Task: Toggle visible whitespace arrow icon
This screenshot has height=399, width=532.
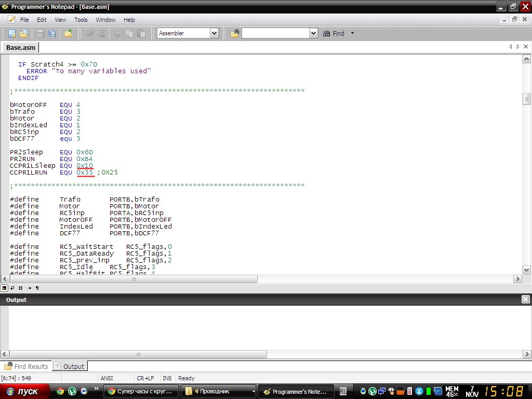Action: coord(29,288)
